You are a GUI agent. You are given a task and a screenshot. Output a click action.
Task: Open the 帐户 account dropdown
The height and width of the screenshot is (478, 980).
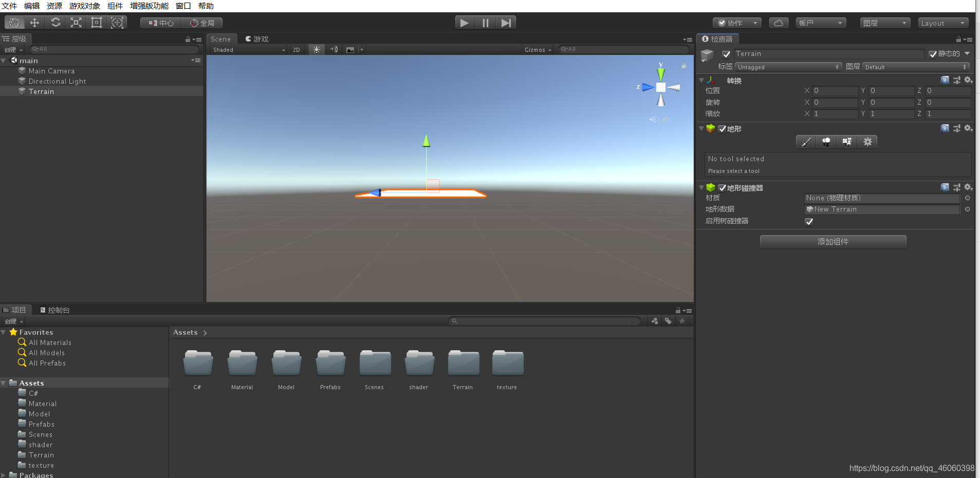(x=821, y=23)
